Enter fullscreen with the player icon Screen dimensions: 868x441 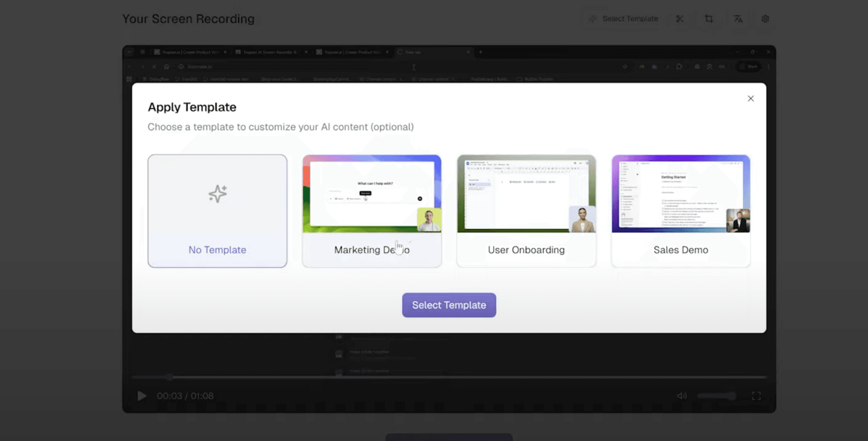point(756,396)
